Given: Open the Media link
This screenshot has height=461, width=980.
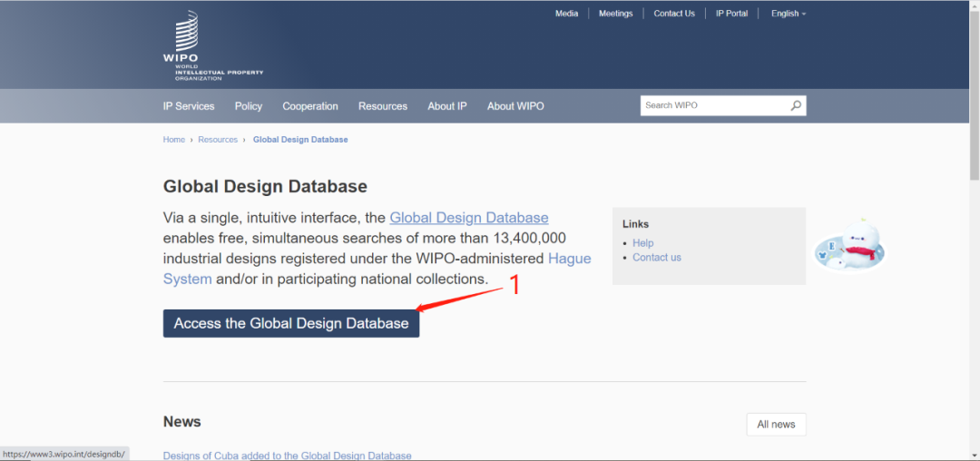Looking at the screenshot, I should pos(566,13).
